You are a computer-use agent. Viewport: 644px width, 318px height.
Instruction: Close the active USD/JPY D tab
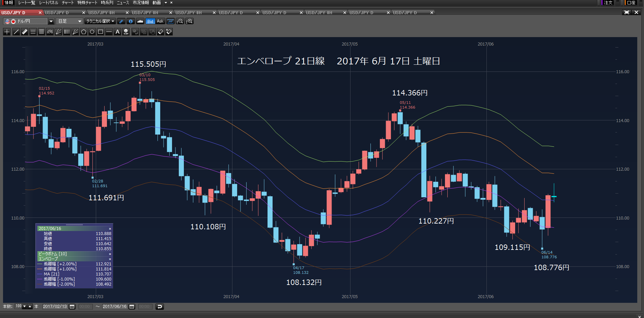point(40,13)
